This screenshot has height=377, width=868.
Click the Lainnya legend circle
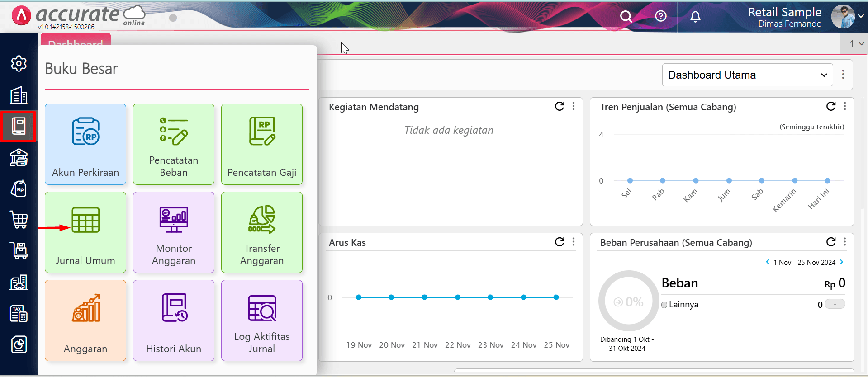(664, 305)
